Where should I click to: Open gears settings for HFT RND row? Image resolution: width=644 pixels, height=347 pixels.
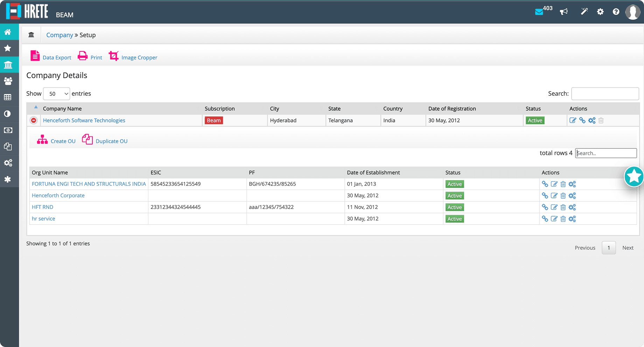(572, 207)
